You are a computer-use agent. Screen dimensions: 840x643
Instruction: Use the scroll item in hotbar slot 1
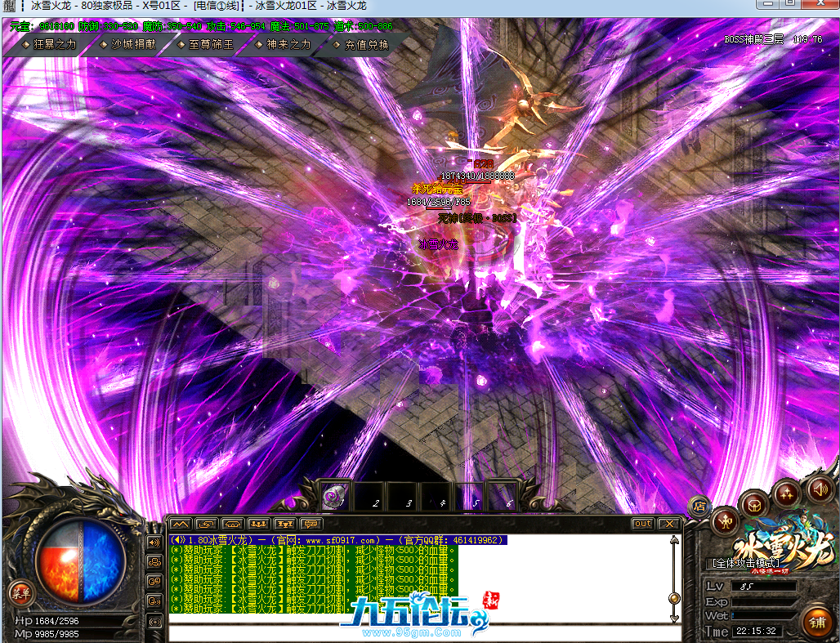pos(335,497)
